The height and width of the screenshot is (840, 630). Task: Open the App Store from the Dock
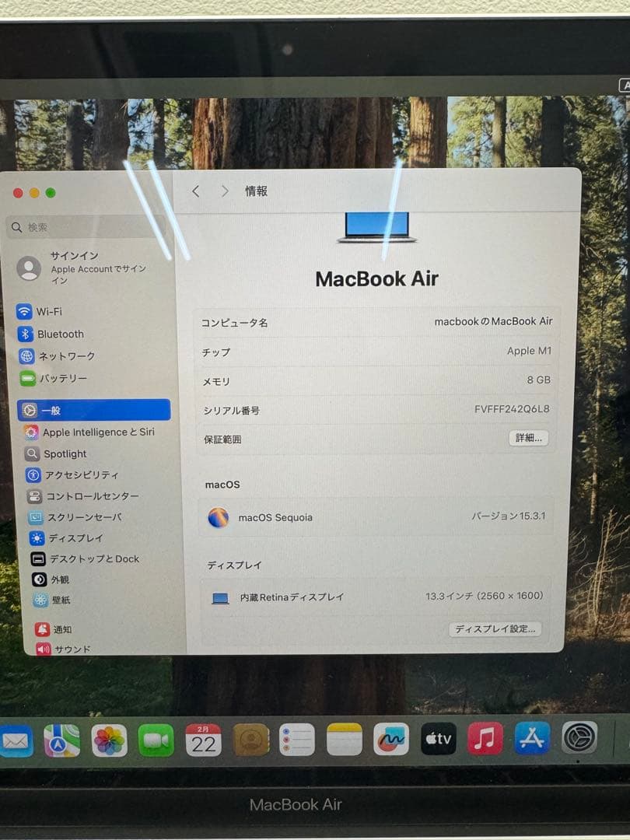[x=533, y=739]
